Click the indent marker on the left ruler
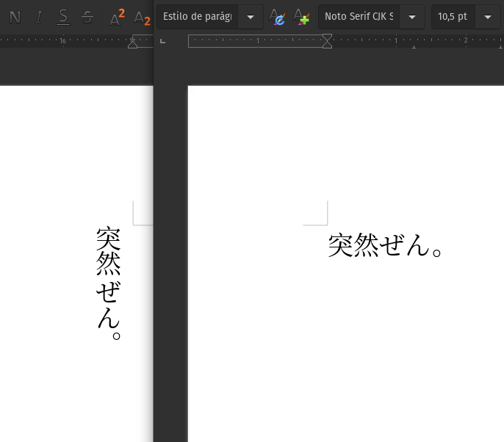This screenshot has height=442, width=504. coord(133,42)
